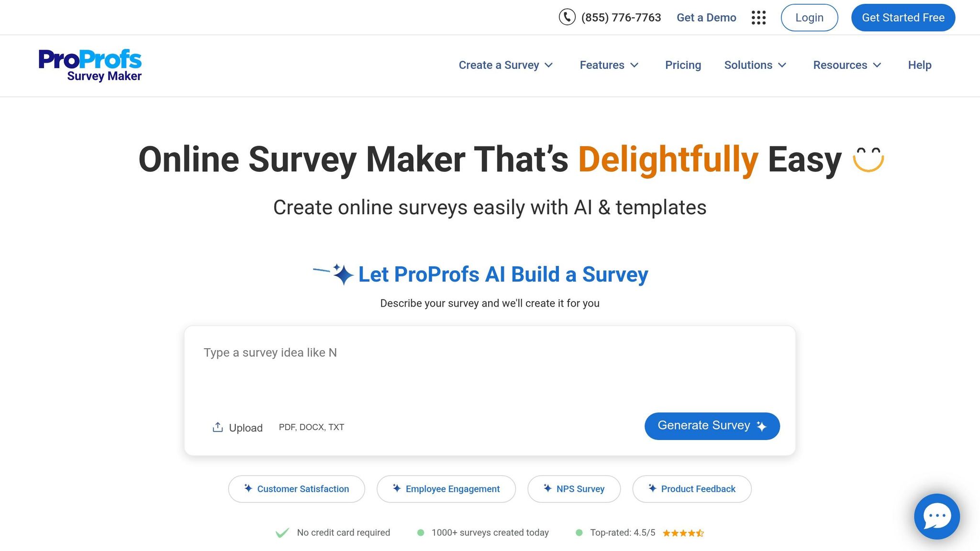Open the chat bubble widget

(936, 517)
